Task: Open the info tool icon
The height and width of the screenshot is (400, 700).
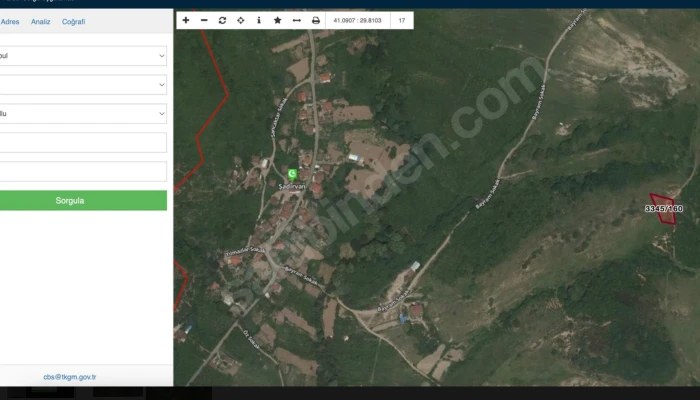Action: [x=259, y=20]
